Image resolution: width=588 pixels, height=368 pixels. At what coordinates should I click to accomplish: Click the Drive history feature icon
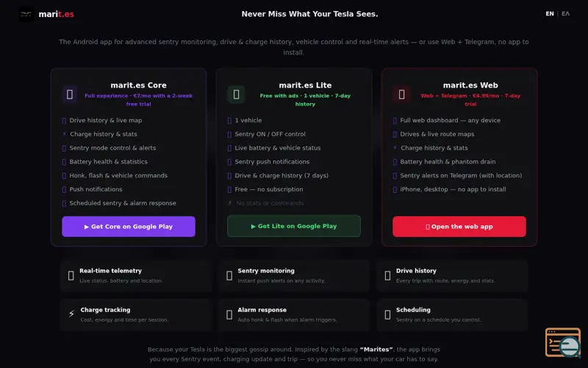coord(388,275)
